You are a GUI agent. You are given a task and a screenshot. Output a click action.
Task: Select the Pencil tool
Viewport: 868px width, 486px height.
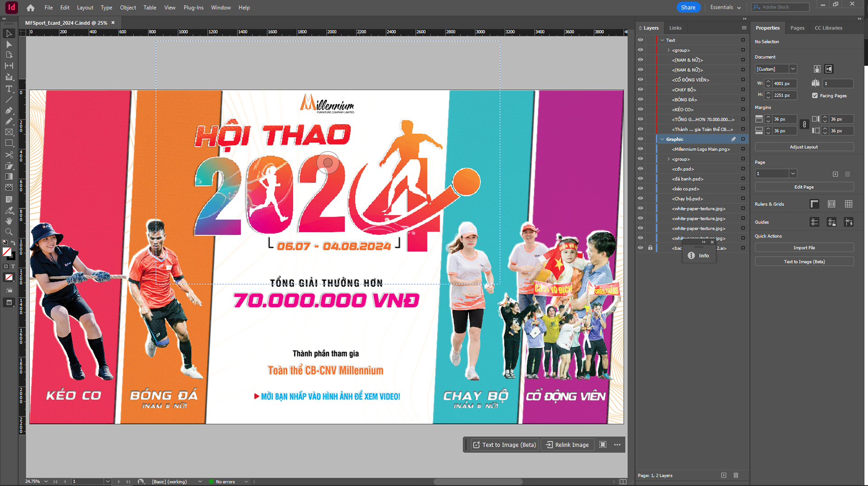click(x=9, y=121)
